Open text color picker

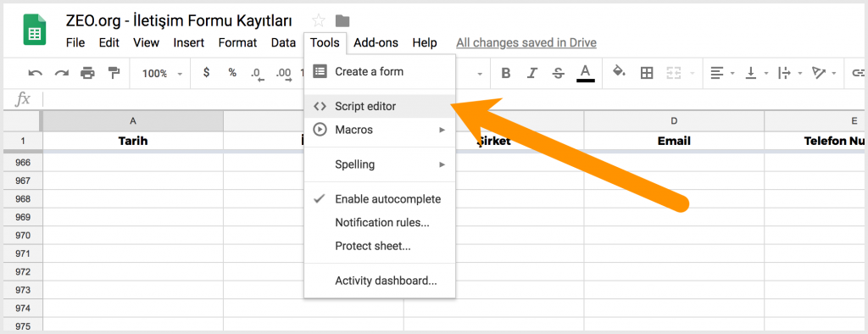[586, 73]
